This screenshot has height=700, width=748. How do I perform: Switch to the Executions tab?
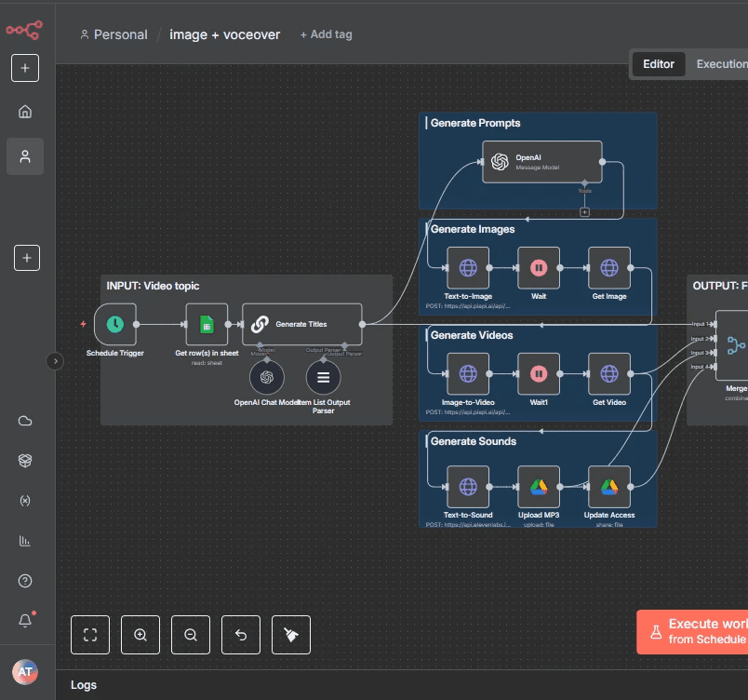(721, 64)
